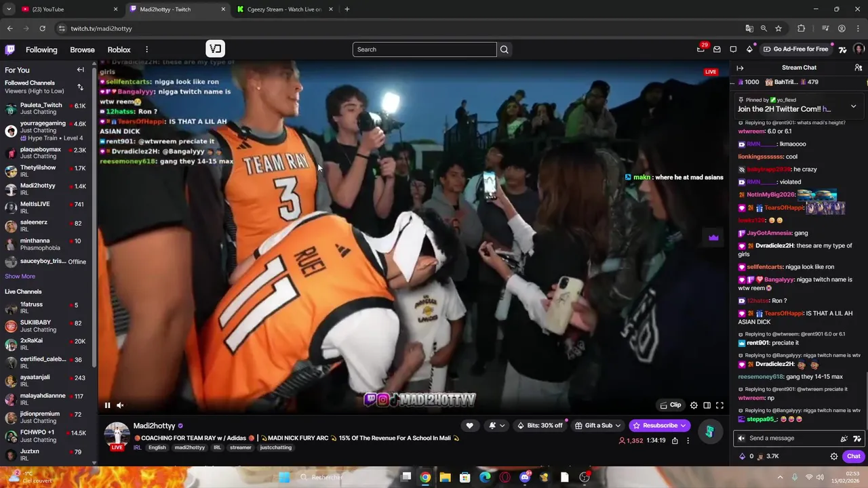Screen dimensions: 868x488
Task: Pause the stream video
Action: (107, 405)
